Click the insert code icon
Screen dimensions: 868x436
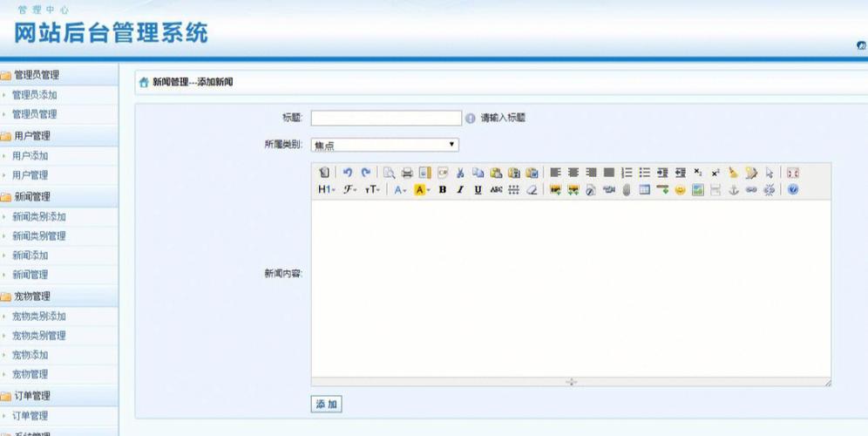pos(443,173)
